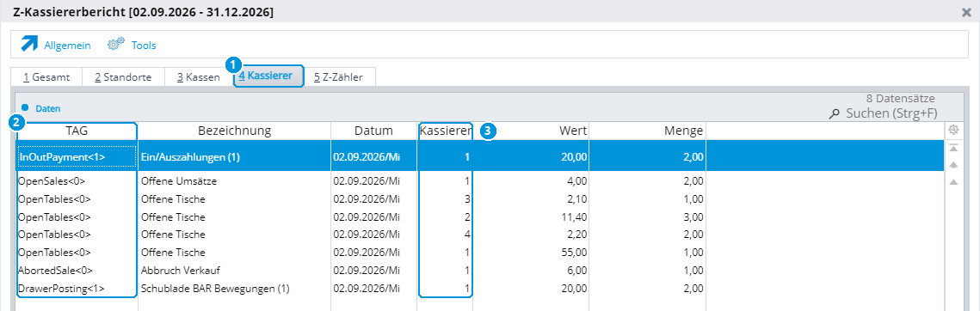This screenshot has width=980, height=311.
Task: Click the Tools menu label
Action: coord(144,45)
